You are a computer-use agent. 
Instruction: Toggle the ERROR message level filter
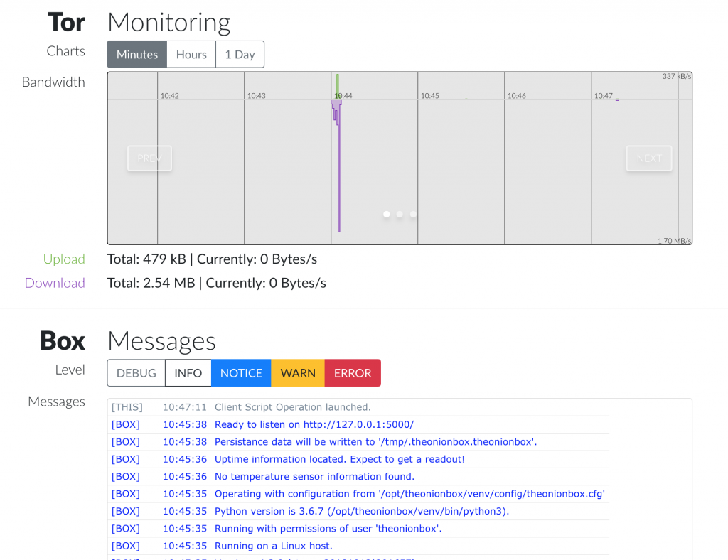point(352,372)
